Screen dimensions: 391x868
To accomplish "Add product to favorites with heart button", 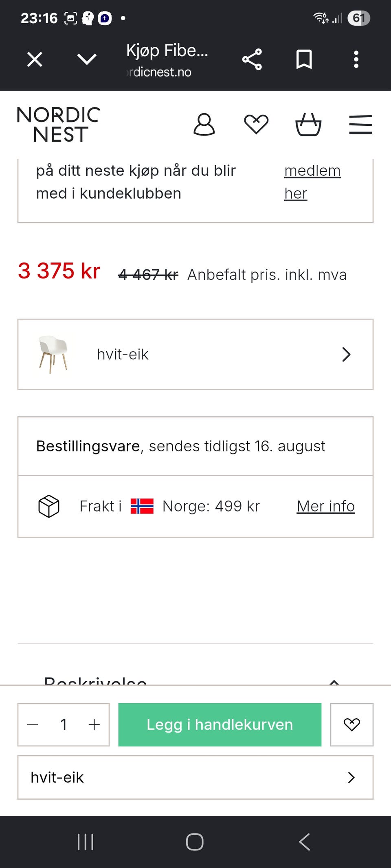I will [352, 725].
